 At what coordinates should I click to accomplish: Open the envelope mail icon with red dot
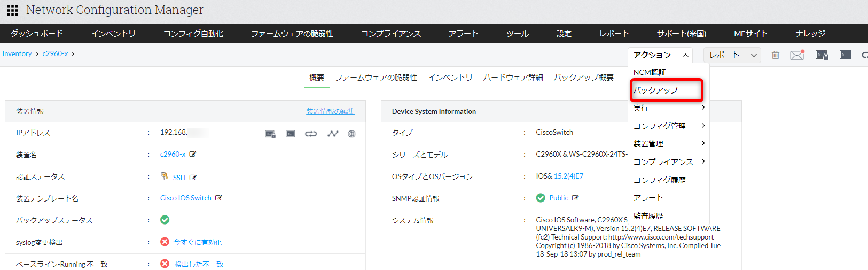797,55
